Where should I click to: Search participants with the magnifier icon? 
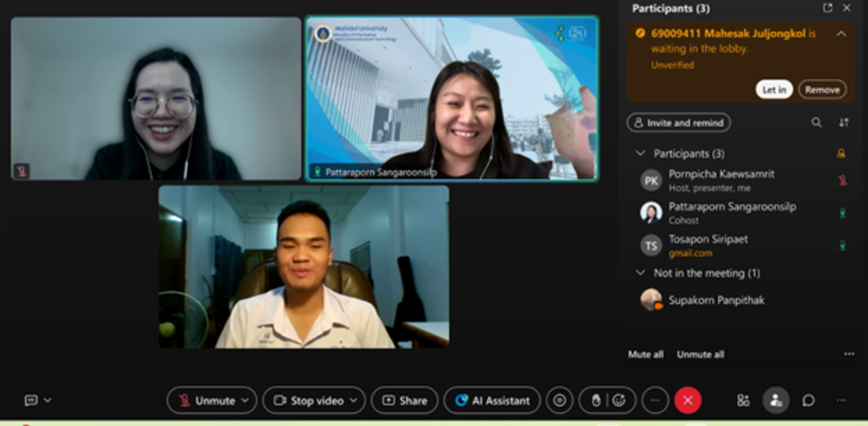[816, 122]
